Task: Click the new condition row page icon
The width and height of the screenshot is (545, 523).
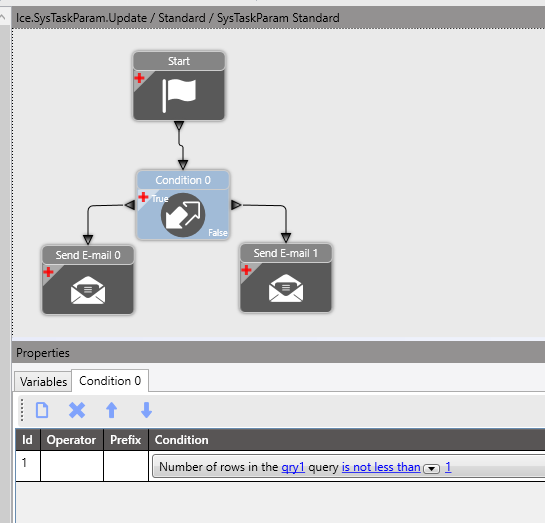Action: [x=42, y=410]
